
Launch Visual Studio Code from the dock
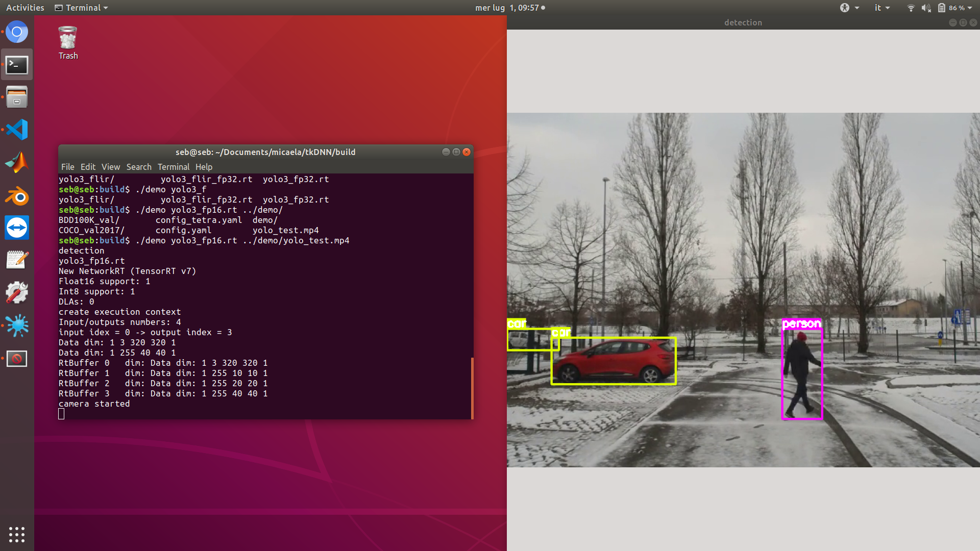[x=17, y=130]
